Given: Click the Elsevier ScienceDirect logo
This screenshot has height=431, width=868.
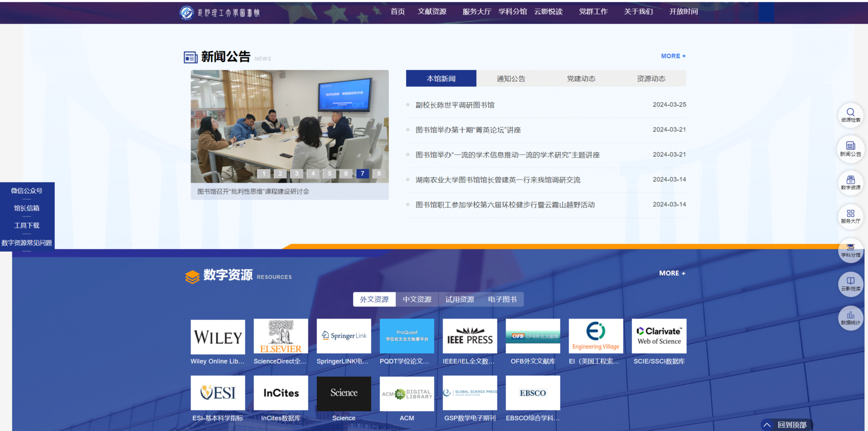Looking at the screenshot, I should (x=281, y=336).
